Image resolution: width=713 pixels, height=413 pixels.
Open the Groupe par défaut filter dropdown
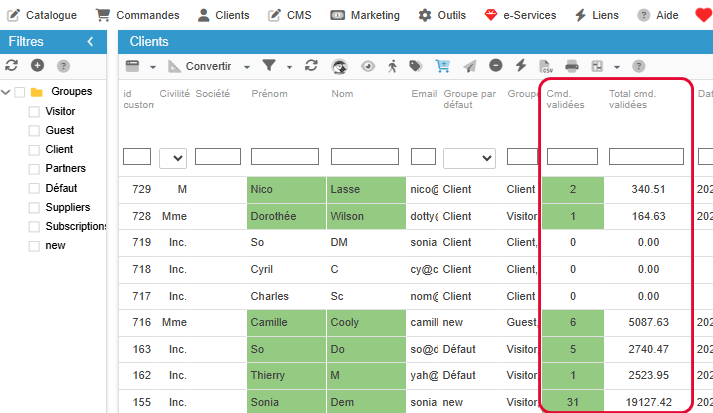[x=469, y=158]
